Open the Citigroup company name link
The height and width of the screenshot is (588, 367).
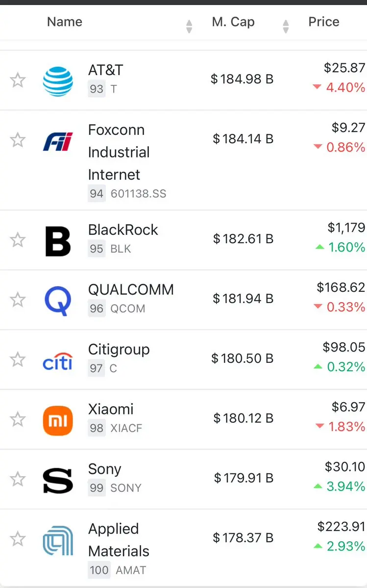119,350
